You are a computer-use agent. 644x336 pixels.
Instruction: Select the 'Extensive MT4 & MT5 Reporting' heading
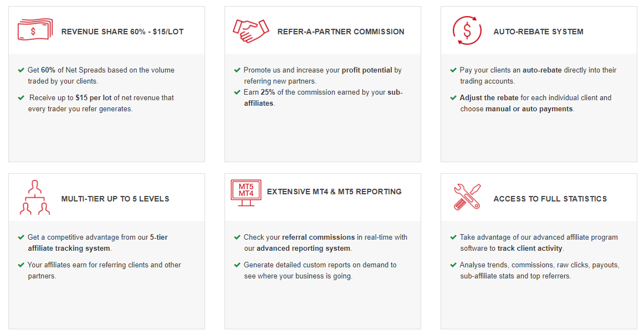(x=334, y=192)
